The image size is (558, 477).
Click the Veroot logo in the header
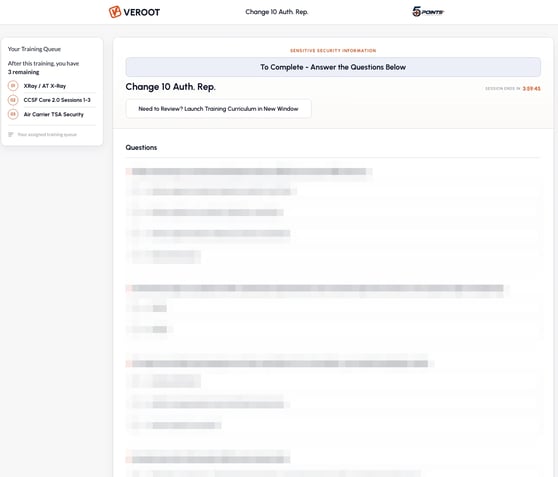[x=134, y=12]
